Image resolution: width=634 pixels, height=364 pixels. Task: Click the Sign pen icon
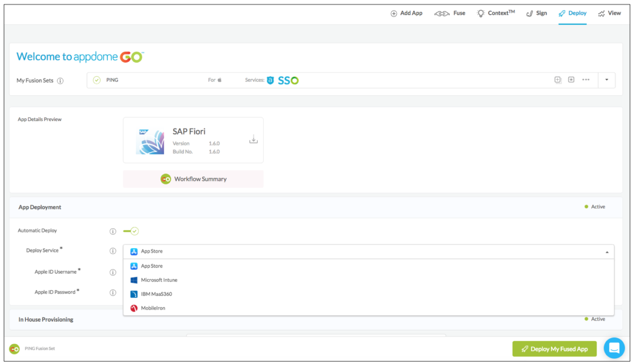[x=530, y=13]
